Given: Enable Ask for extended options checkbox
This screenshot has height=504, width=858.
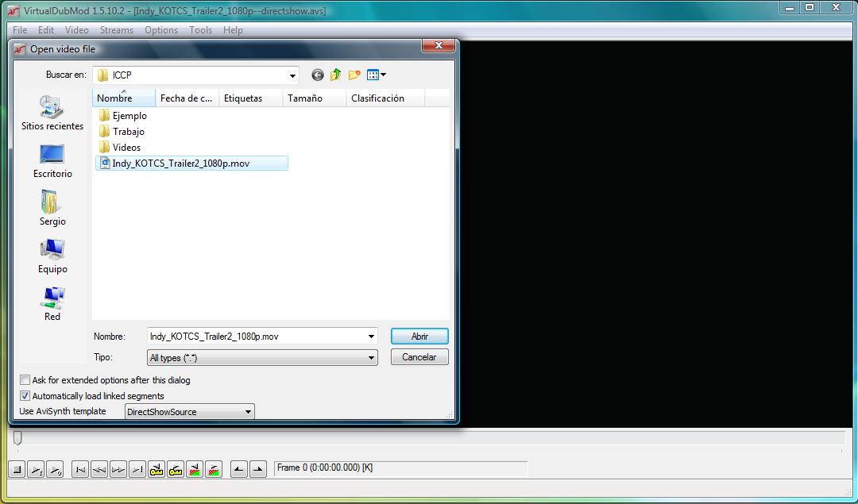Looking at the screenshot, I should (x=25, y=380).
